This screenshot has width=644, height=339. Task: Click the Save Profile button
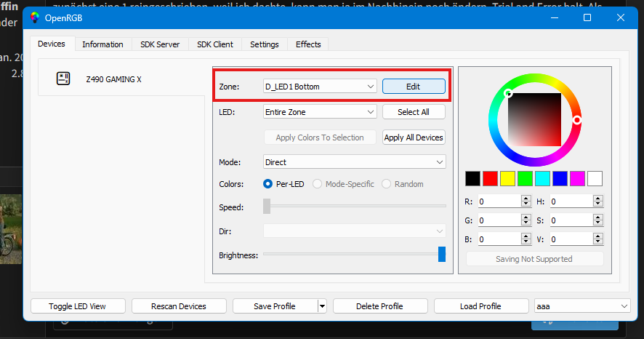pyautogui.click(x=275, y=306)
